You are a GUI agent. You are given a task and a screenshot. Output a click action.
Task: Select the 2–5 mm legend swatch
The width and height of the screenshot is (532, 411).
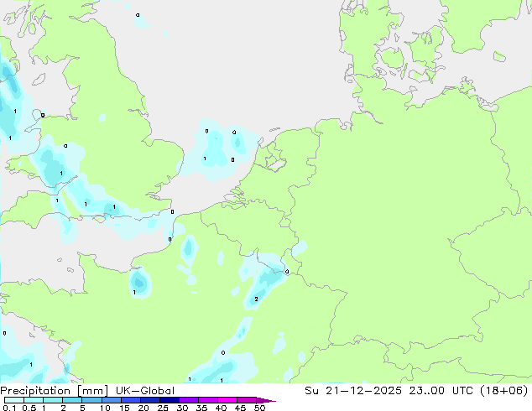click(72, 400)
